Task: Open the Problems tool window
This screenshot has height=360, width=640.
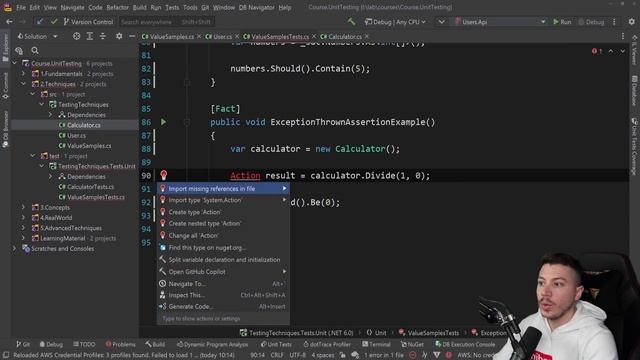Action: (x=120, y=344)
